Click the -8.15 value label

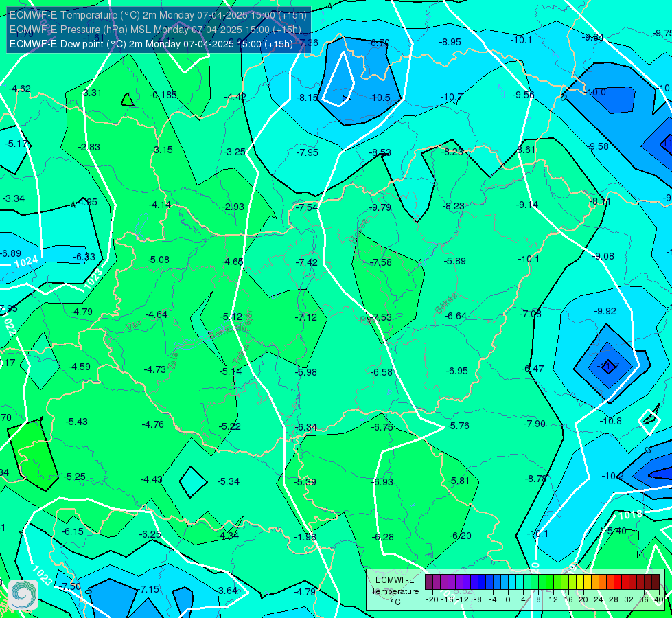click(x=307, y=98)
